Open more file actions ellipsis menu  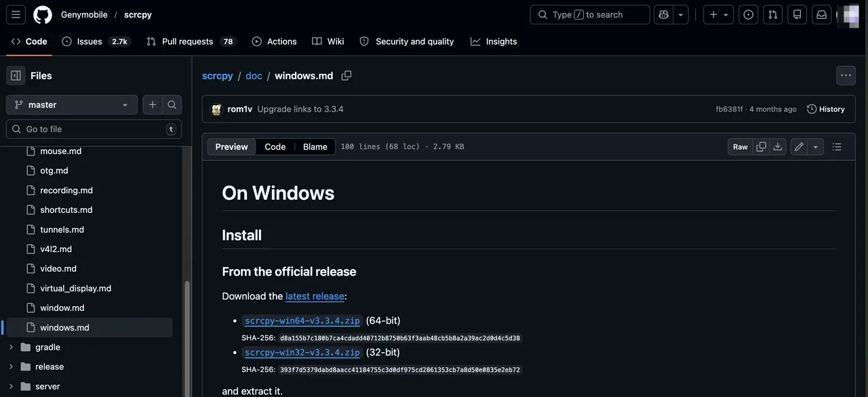[846, 76]
